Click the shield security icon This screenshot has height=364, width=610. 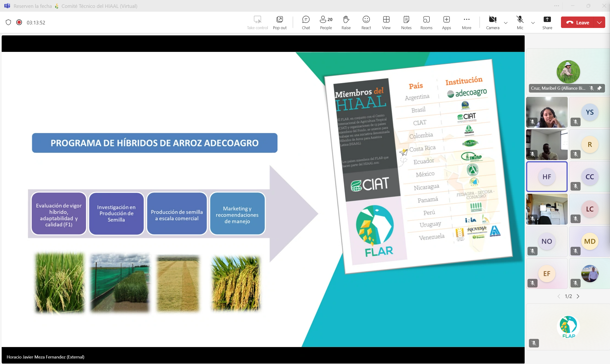[8, 22]
